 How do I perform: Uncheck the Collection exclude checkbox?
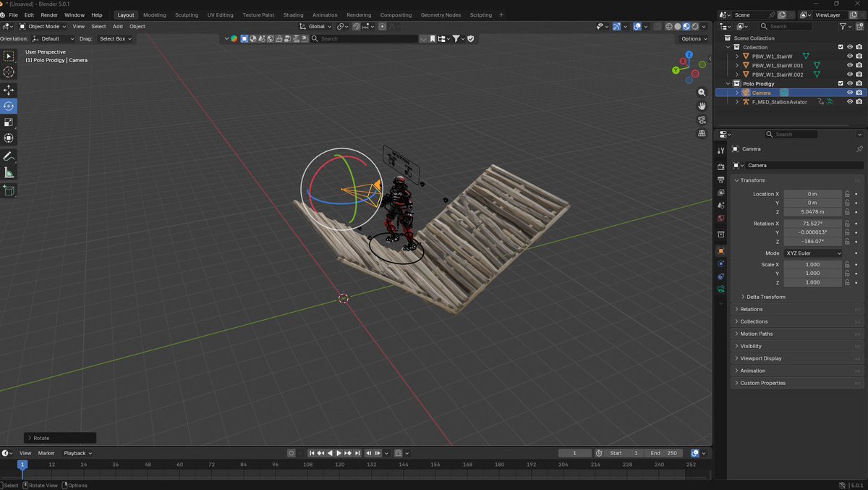click(841, 47)
